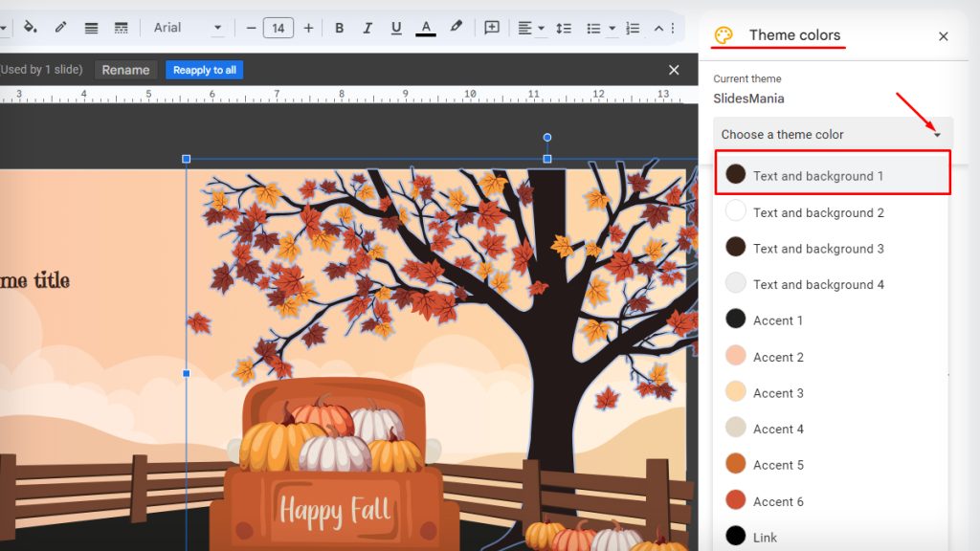The height and width of the screenshot is (551, 980).
Task: Toggle bold formatting
Action: pos(339,28)
